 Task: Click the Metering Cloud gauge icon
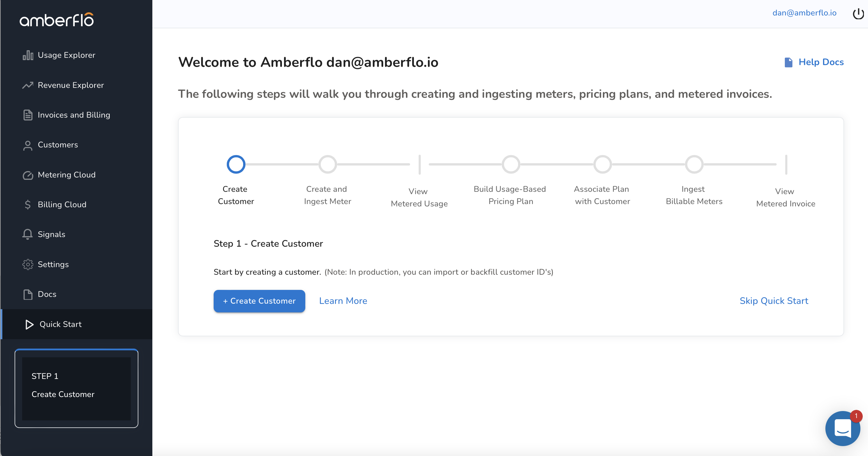coord(28,175)
